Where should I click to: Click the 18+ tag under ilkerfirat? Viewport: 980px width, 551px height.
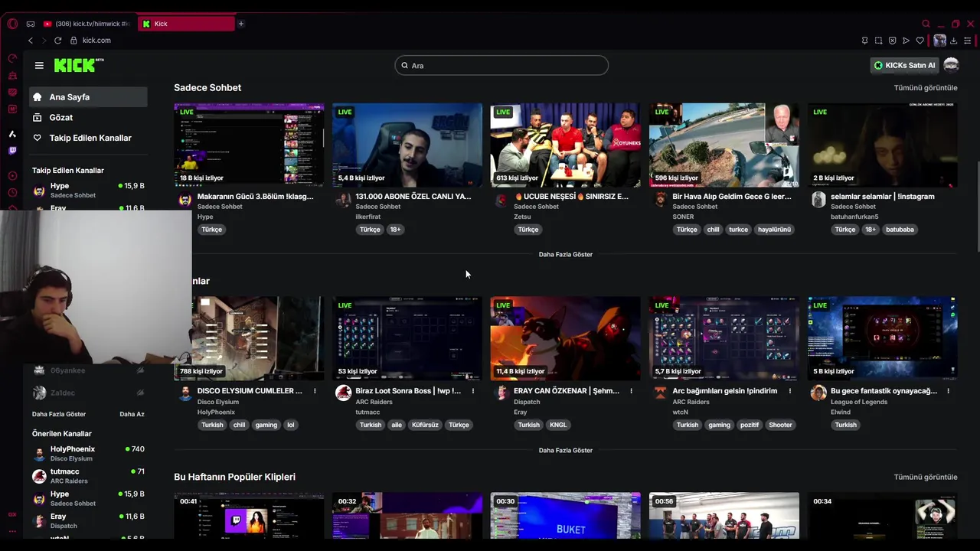click(x=395, y=230)
